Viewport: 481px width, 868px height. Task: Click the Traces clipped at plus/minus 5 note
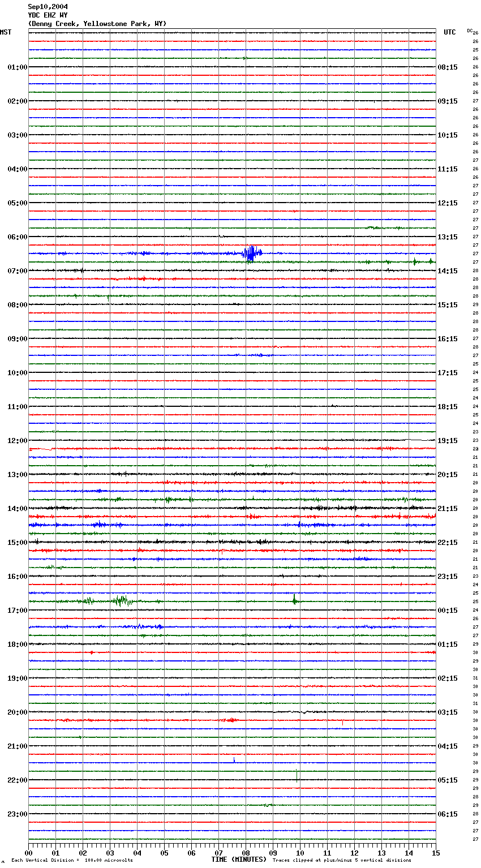coord(342,861)
